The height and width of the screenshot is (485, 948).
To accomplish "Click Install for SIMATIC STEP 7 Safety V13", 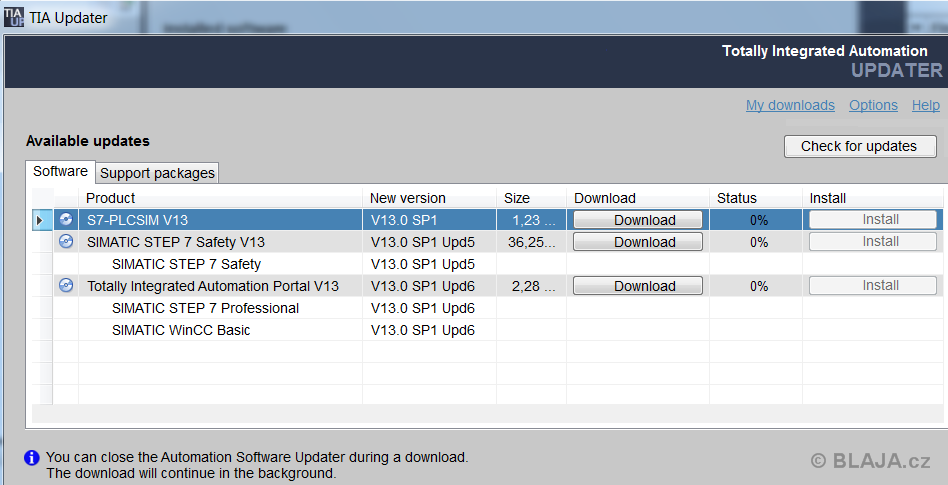I will pyautogui.click(x=873, y=241).
